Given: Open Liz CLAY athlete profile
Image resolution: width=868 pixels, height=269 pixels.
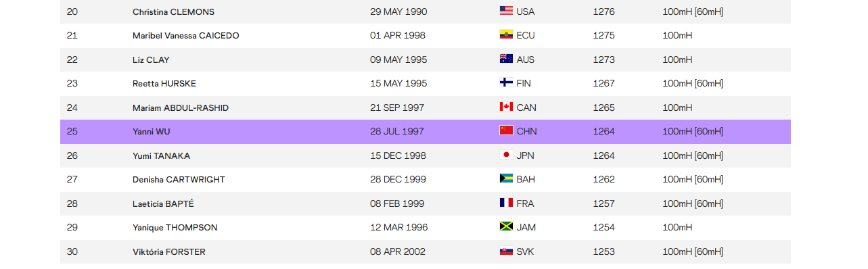Looking at the screenshot, I should (x=151, y=59).
